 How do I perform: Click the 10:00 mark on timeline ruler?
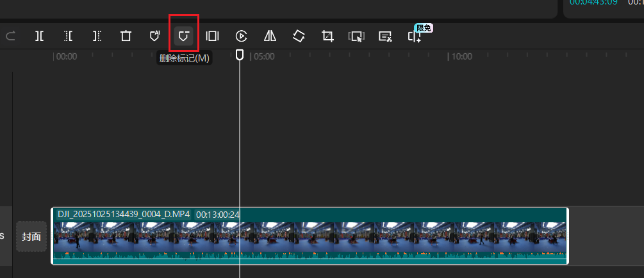(x=461, y=56)
